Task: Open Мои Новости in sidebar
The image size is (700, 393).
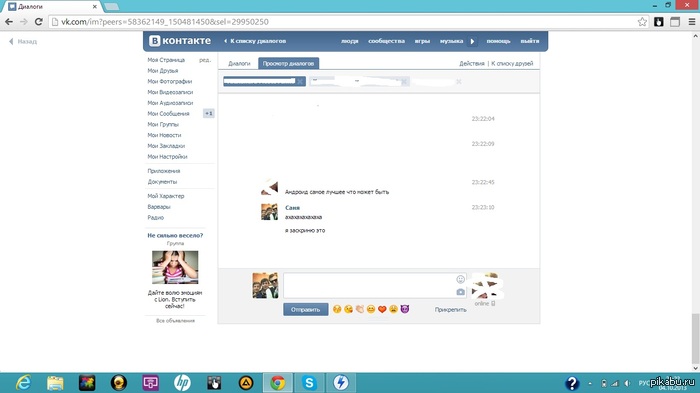Action: pos(164,135)
